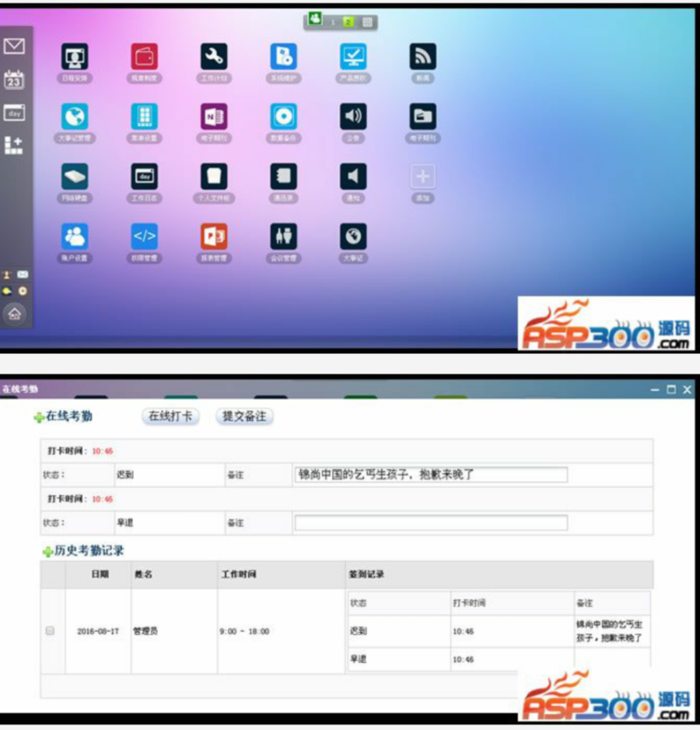Open the 账户设置 users app icon

click(75, 237)
